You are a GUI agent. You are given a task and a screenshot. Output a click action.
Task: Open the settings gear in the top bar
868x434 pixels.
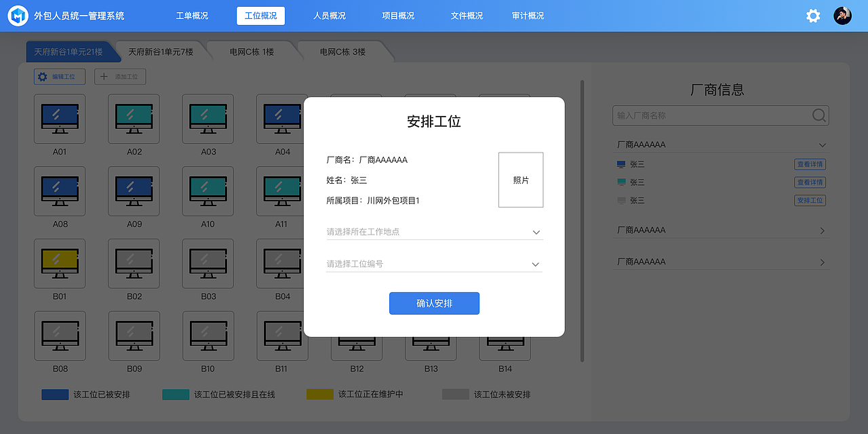[x=812, y=15]
